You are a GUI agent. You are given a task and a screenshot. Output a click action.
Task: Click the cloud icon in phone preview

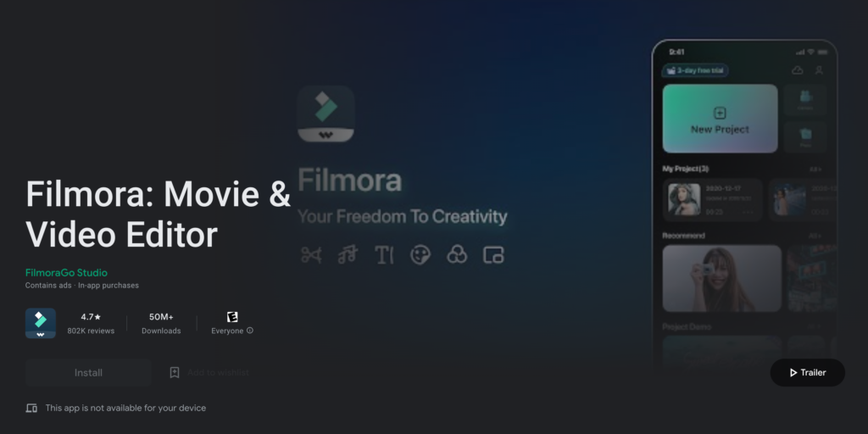[798, 70]
